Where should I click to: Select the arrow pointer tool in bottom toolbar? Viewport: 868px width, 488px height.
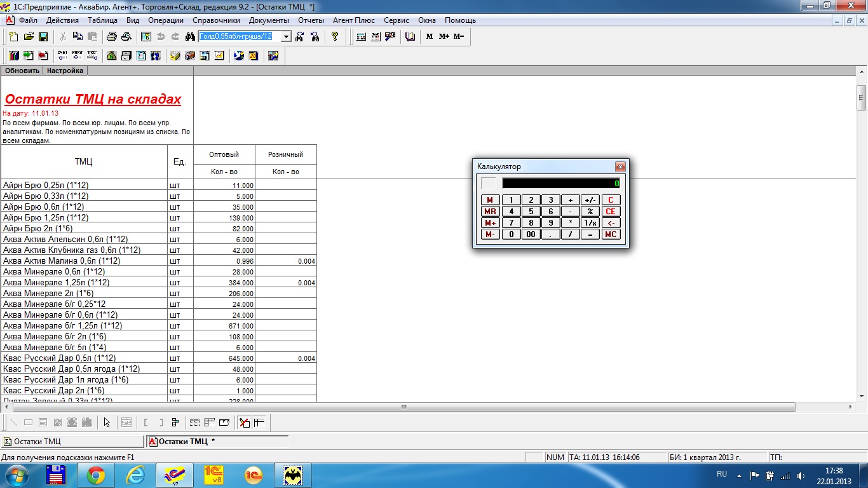(x=107, y=422)
